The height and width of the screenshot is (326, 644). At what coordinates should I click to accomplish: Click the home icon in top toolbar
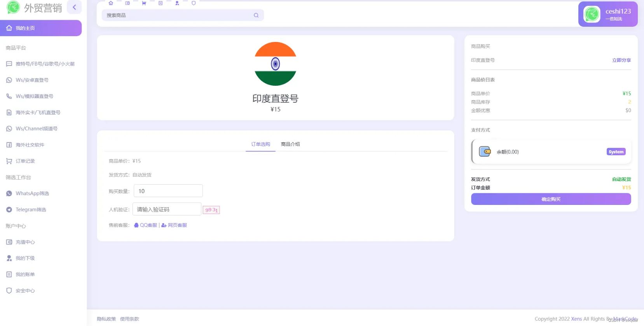click(x=111, y=3)
